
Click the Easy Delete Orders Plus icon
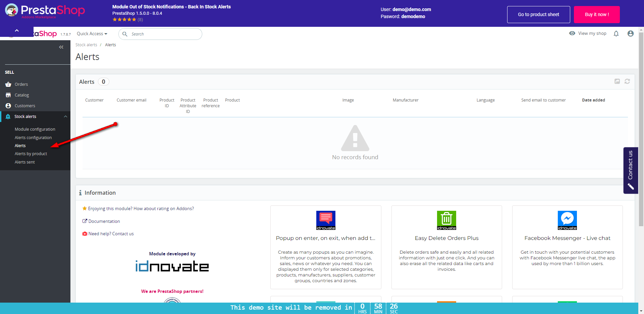446,220
